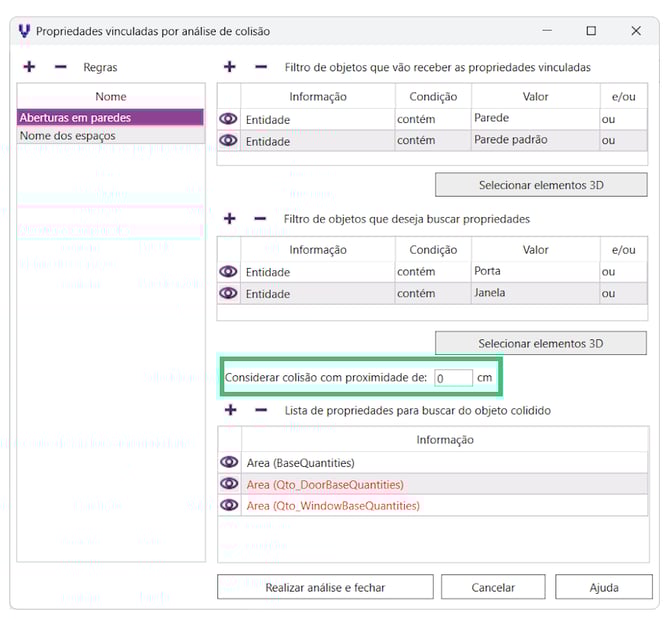Image resolution: width=670 pixels, height=619 pixels.
Task: Add property to collided object list
Action: (x=229, y=410)
